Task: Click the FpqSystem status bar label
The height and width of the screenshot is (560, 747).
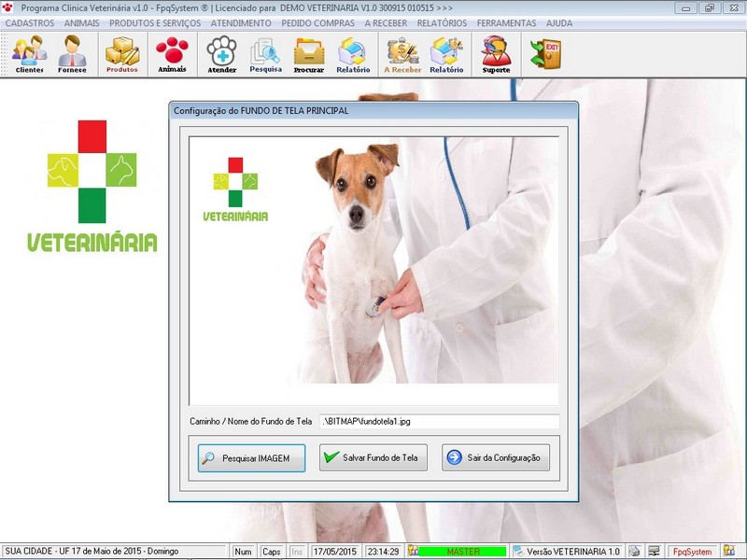Action: point(692,552)
